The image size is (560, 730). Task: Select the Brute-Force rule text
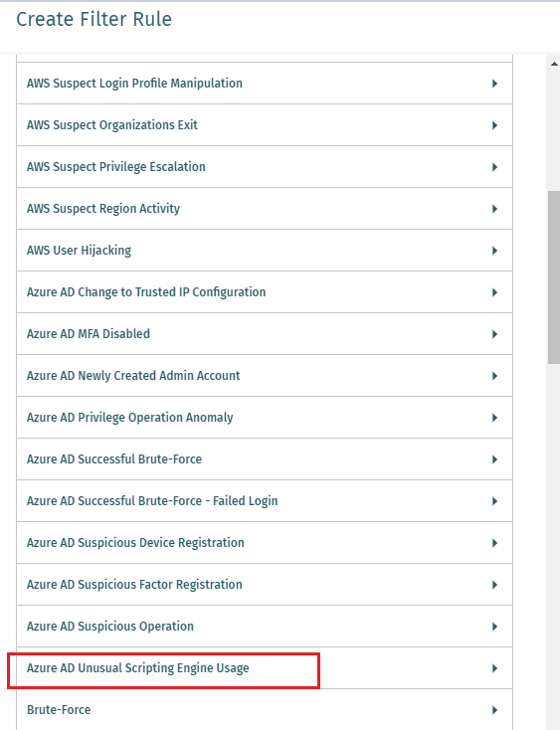[59, 710]
